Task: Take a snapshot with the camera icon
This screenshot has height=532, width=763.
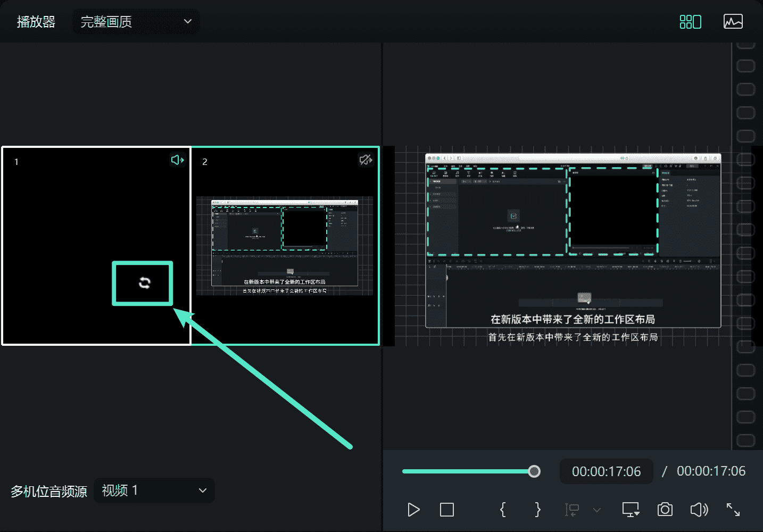Action: coord(665,510)
